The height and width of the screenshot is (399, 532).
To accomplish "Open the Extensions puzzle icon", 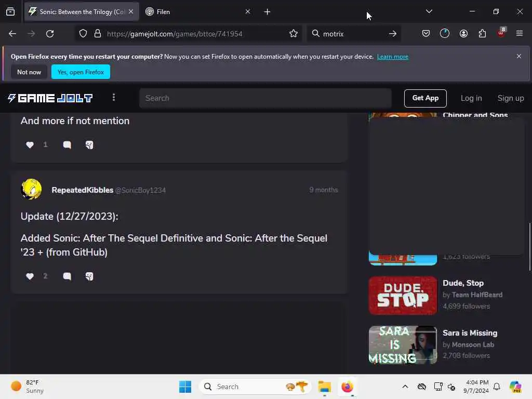I will (482, 34).
